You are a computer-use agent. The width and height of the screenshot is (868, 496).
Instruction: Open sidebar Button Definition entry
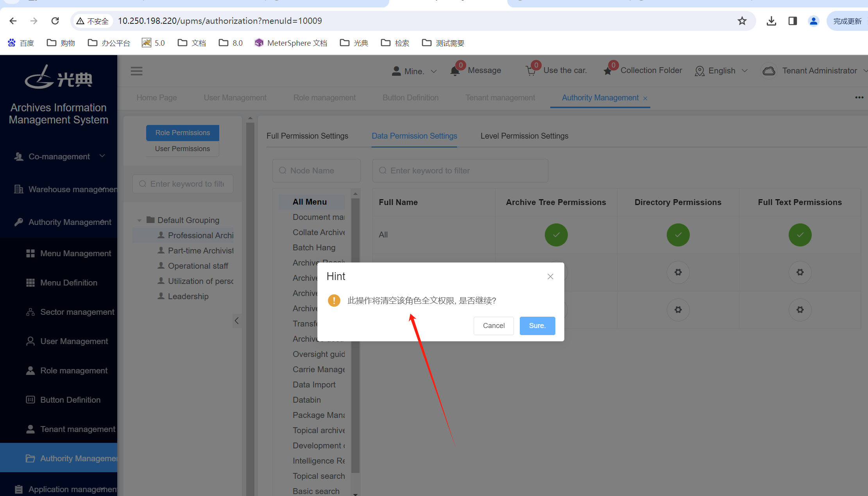[59, 400]
